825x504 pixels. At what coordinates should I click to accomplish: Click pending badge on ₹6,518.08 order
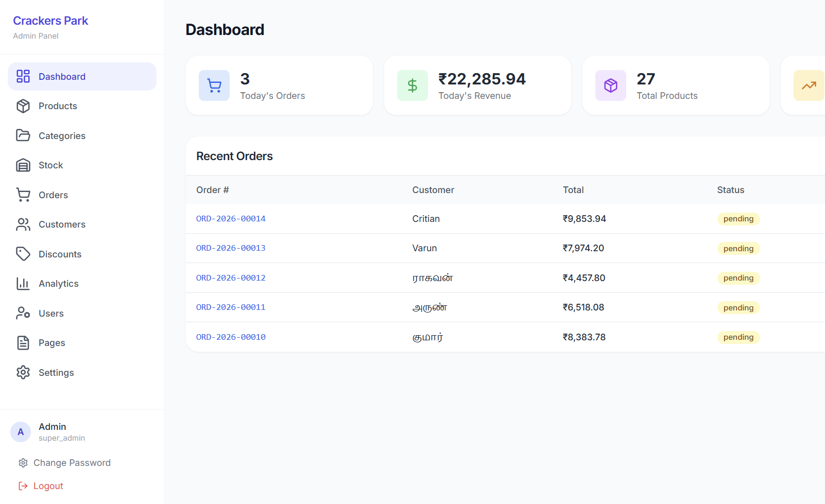(738, 308)
